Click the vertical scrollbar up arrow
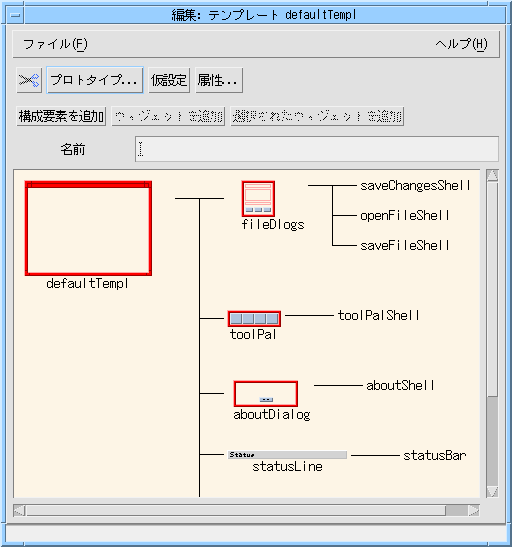 click(x=492, y=175)
